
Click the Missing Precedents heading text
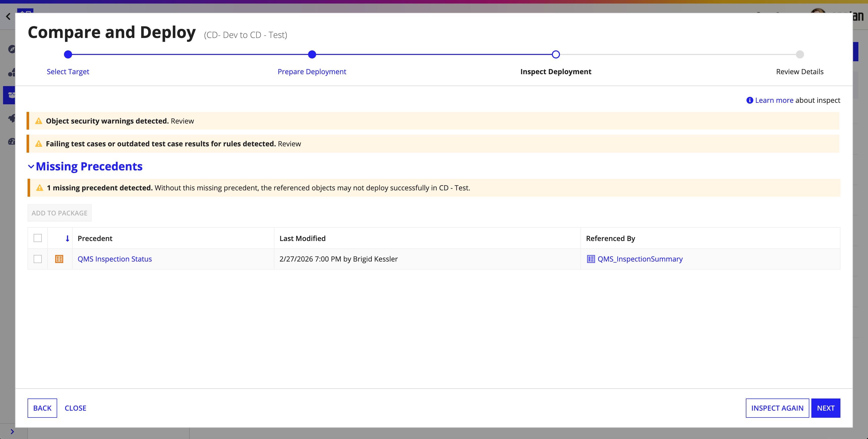[x=89, y=167]
